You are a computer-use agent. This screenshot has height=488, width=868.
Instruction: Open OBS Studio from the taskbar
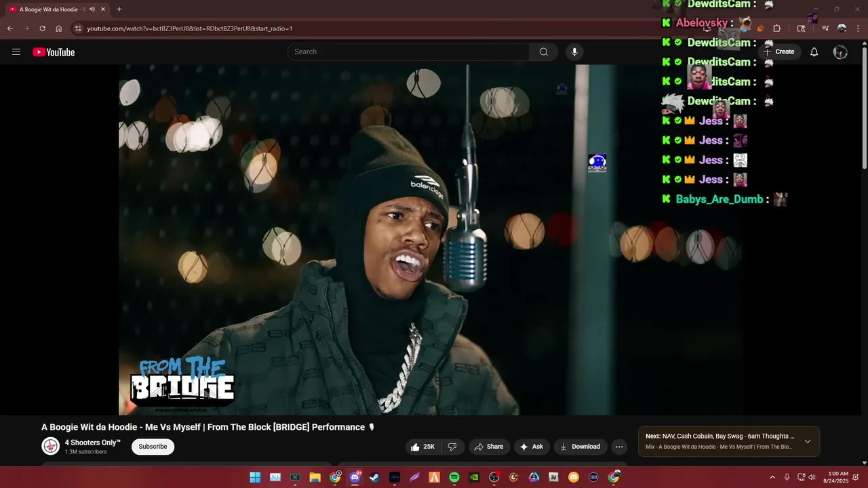coord(494,477)
